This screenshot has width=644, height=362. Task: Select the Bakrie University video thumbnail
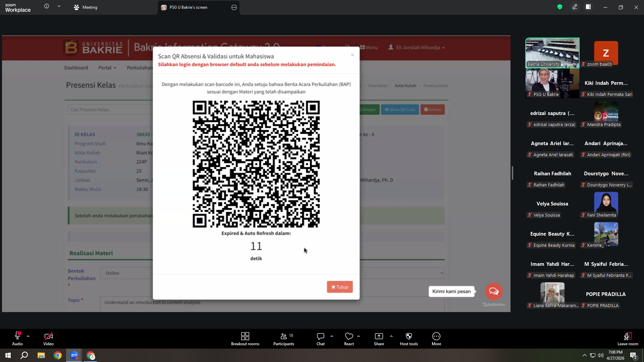point(552,53)
